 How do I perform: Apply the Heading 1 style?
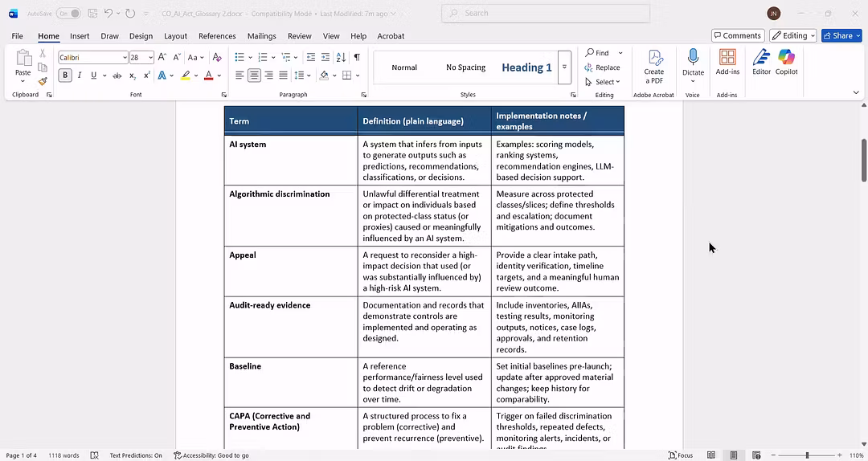pos(526,67)
